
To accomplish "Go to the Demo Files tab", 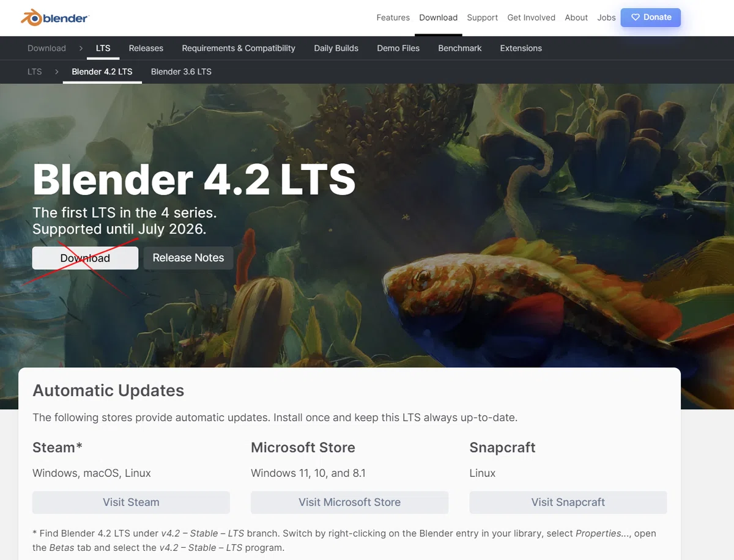I will [398, 48].
